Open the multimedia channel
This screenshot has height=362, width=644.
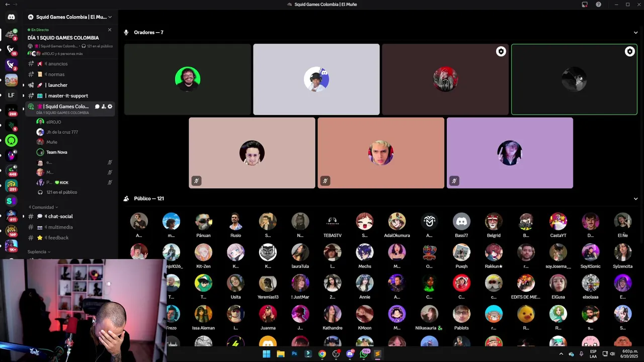70,227
